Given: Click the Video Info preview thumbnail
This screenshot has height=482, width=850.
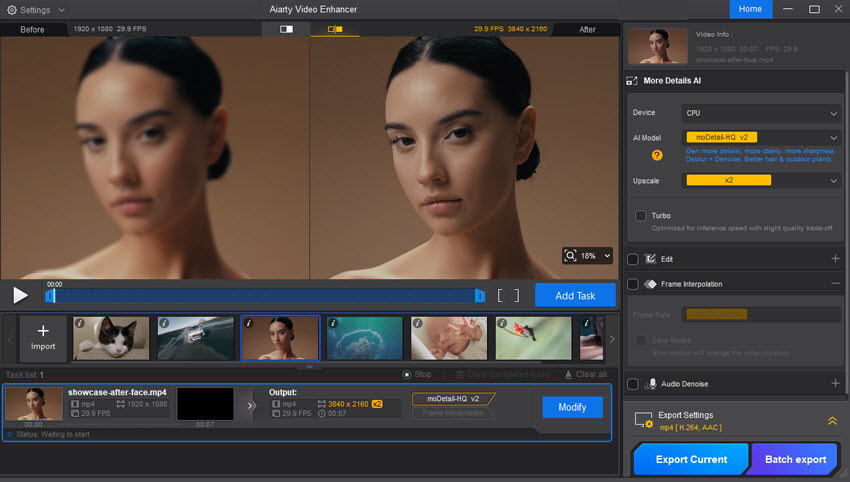Looking at the screenshot, I should pyautogui.click(x=658, y=46).
